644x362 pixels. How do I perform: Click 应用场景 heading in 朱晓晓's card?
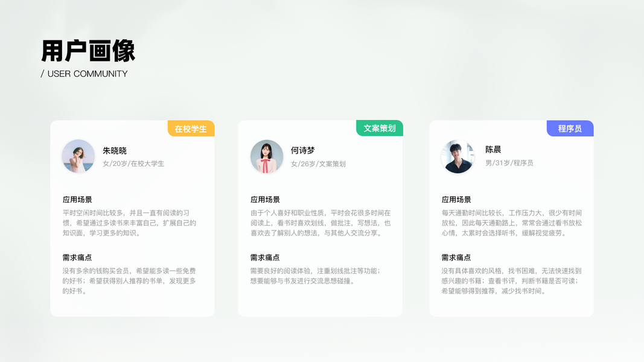77,200
